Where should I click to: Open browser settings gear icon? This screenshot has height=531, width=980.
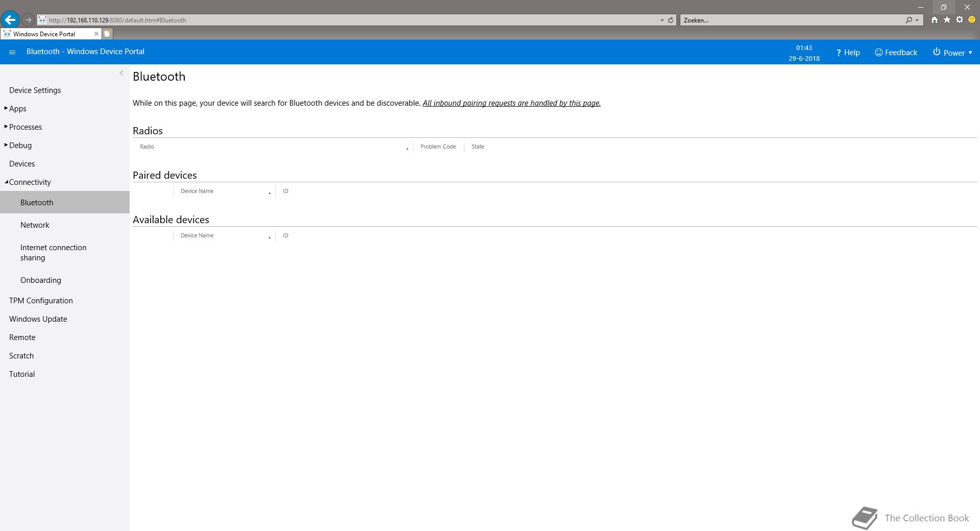pos(960,20)
